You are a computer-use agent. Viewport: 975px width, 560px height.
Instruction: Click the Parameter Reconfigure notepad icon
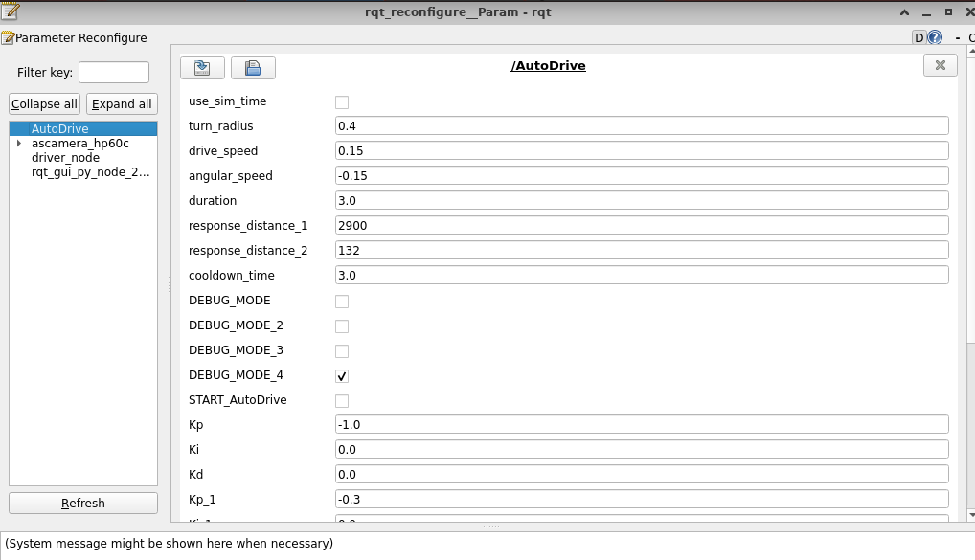click(8, 38)
